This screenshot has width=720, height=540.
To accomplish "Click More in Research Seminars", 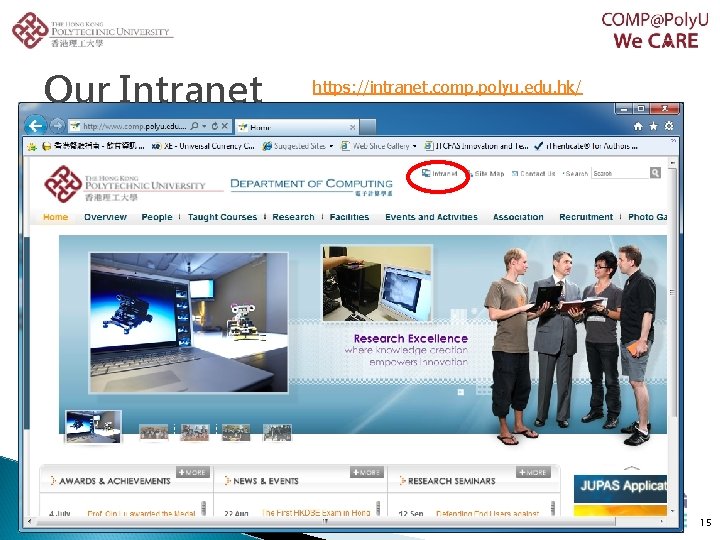I will click(534, 472).
